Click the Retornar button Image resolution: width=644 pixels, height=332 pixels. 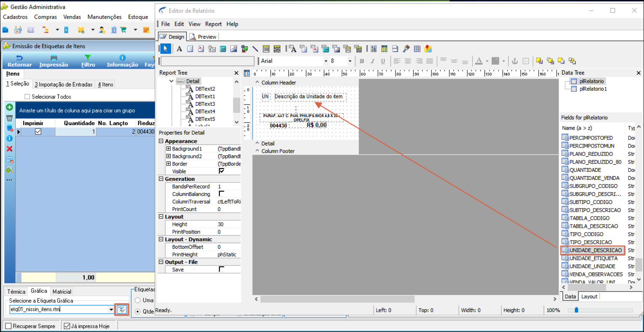click(19, 61)
